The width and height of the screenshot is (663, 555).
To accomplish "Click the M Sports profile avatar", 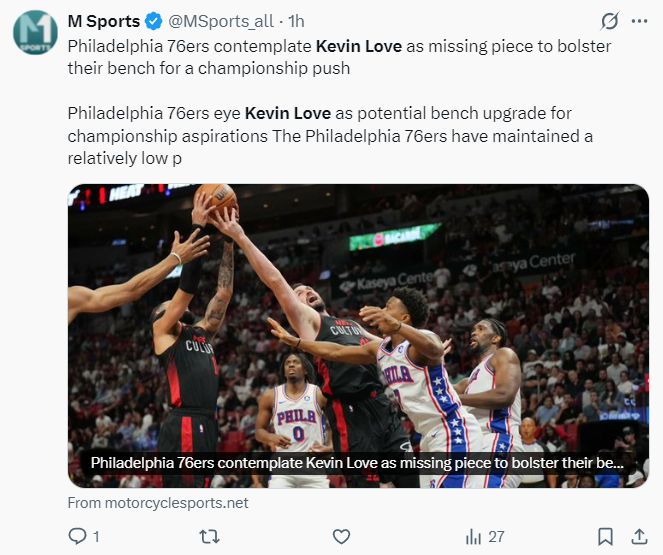I will coord(35,32).
